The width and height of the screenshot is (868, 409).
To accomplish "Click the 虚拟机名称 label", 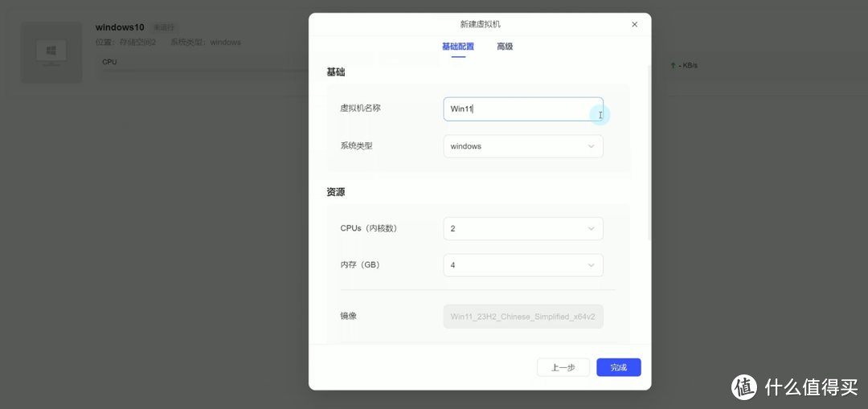I will coord(360,108).
